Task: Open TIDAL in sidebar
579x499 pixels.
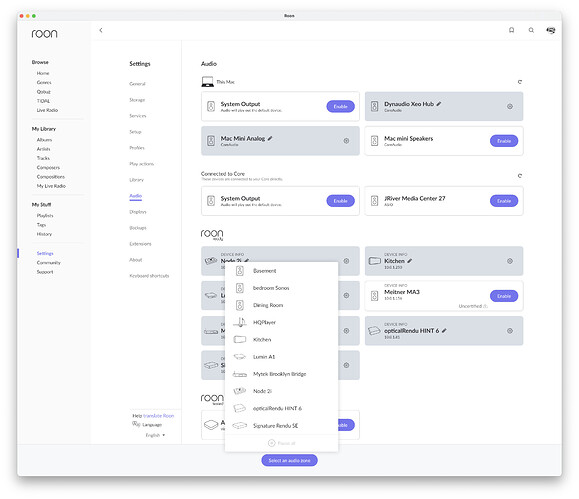Action: 43,101
